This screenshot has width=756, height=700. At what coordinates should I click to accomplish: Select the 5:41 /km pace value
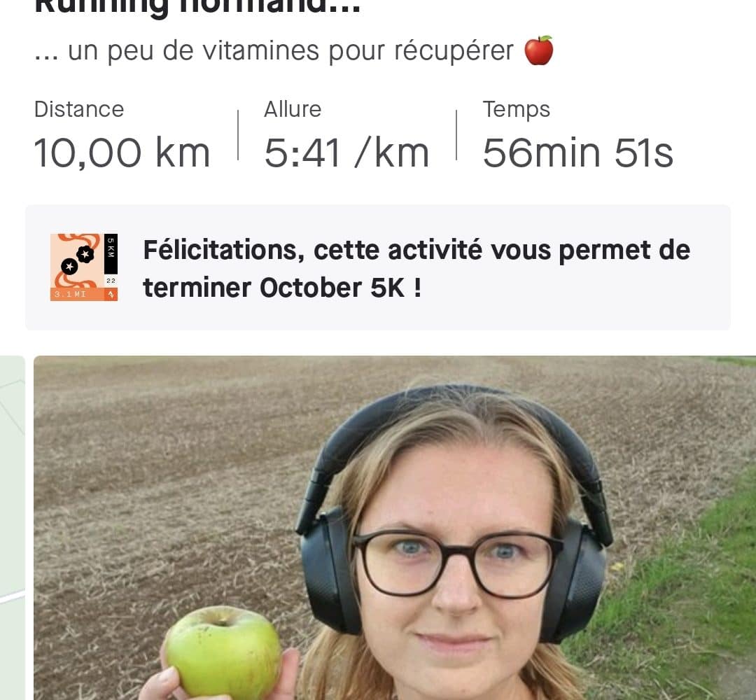[346, 153]
